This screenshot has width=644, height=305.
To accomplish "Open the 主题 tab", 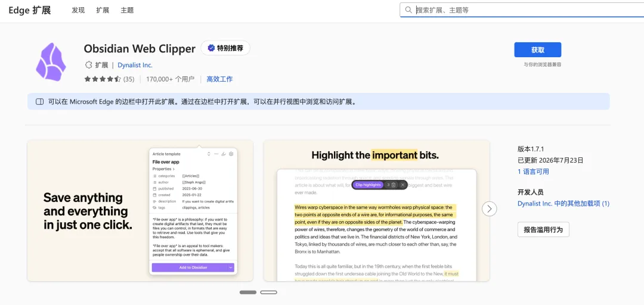I will click(x=128, y=10).
